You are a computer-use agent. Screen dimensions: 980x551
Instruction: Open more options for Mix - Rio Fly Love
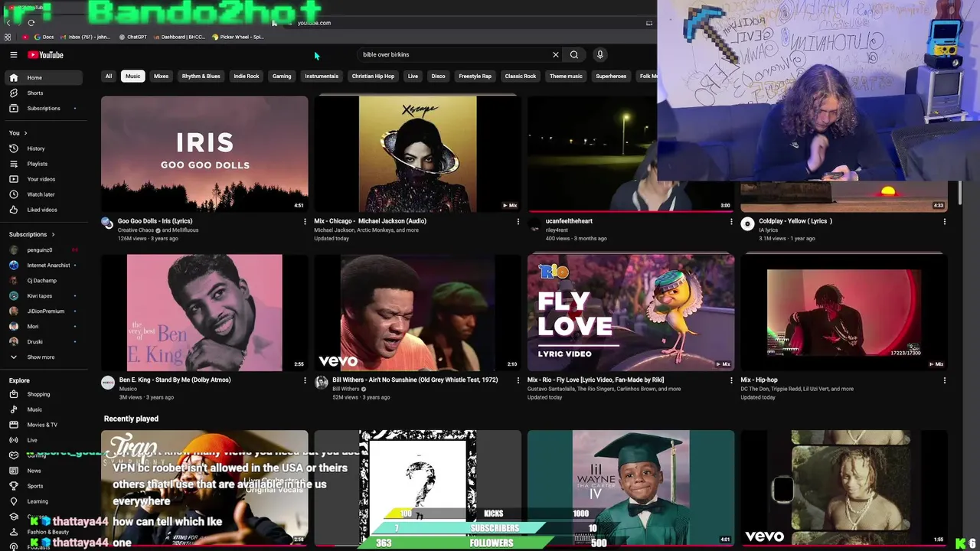point(731,380)
